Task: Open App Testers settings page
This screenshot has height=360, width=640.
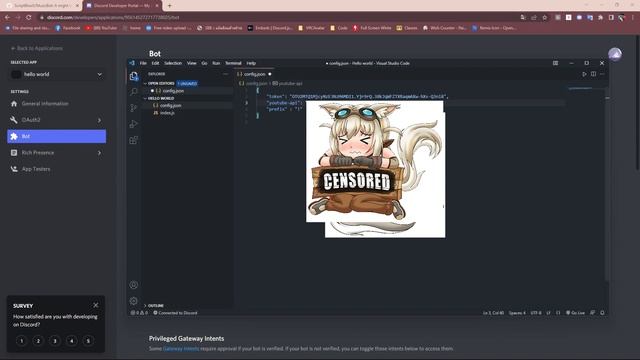Action: pyautogui.click(x=56, y=169)
